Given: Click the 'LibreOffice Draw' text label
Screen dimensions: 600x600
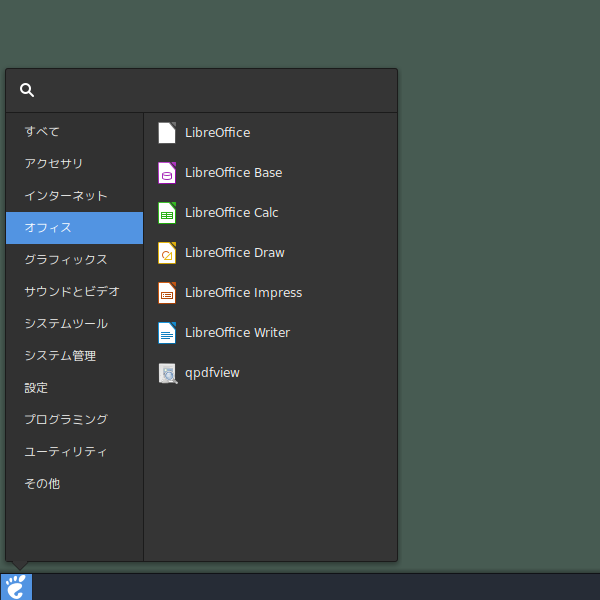Looking at the screenshot, I should coord(235,253).
